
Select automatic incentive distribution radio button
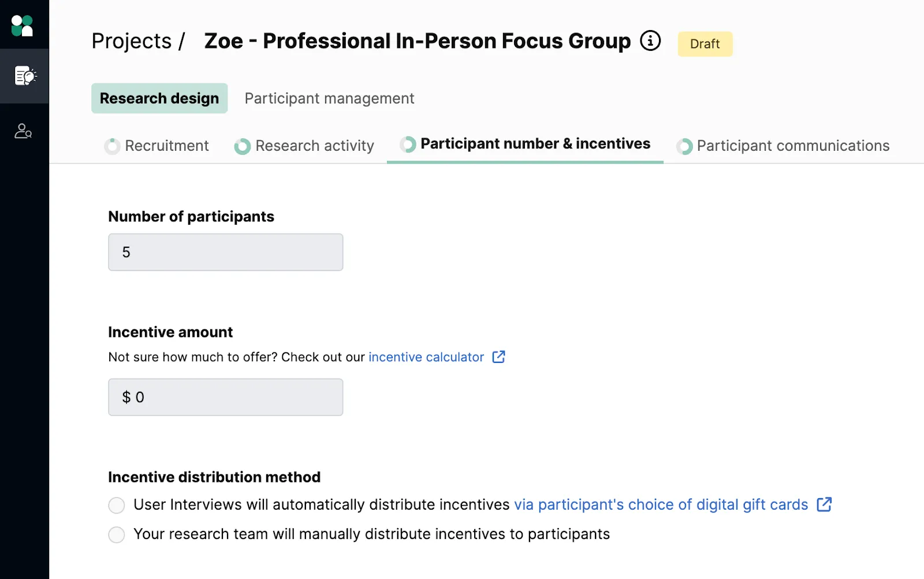pos(117,506)
